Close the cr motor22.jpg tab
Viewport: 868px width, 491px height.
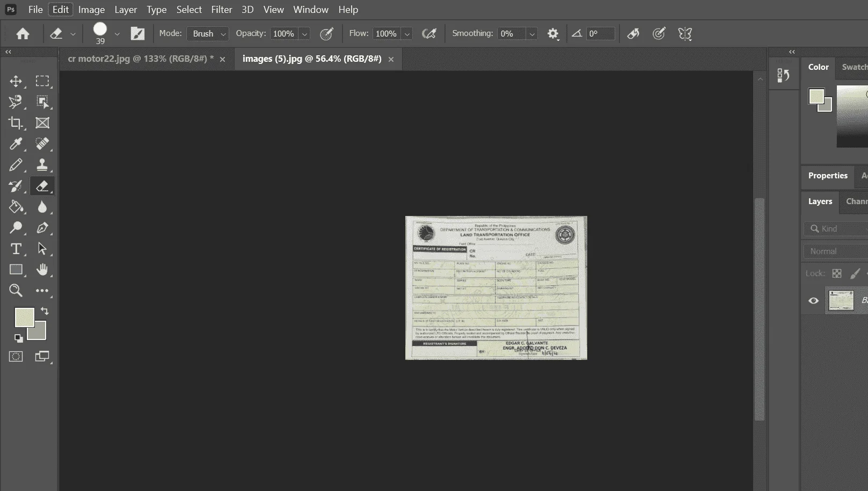click(x=222, y=59)
